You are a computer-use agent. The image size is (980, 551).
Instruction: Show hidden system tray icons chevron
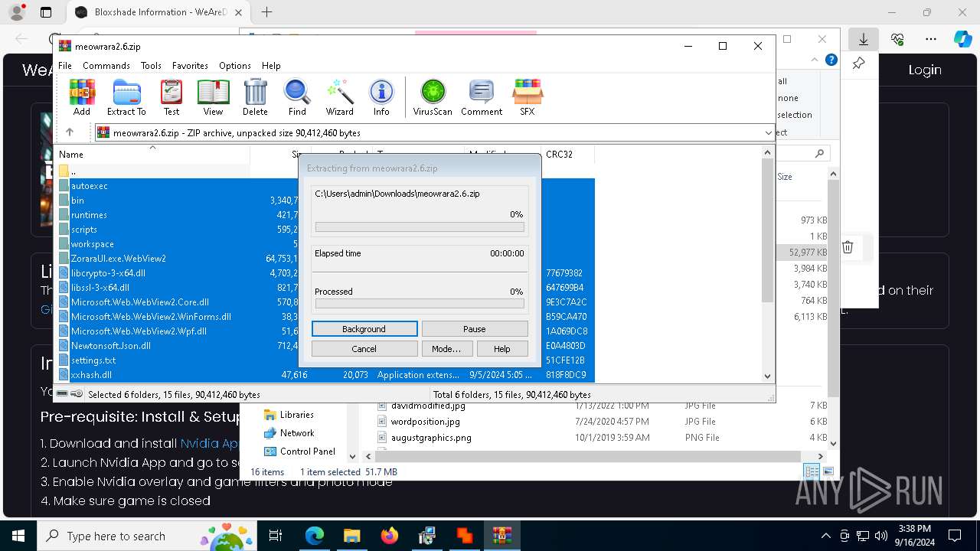pos(825,536)
